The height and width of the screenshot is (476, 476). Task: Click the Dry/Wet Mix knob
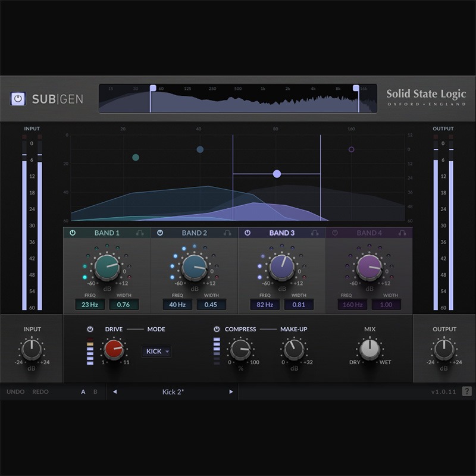coord(369,349)
